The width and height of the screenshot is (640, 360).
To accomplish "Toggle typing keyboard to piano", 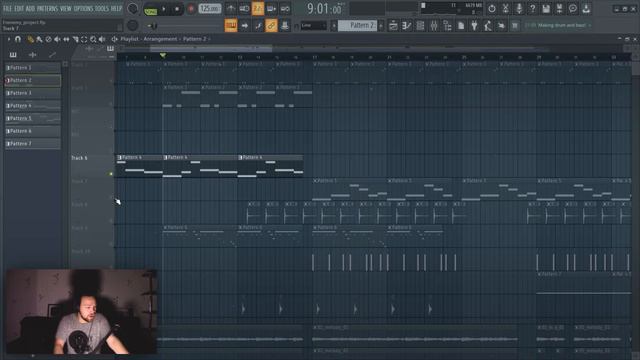I will tap(231, 26).
